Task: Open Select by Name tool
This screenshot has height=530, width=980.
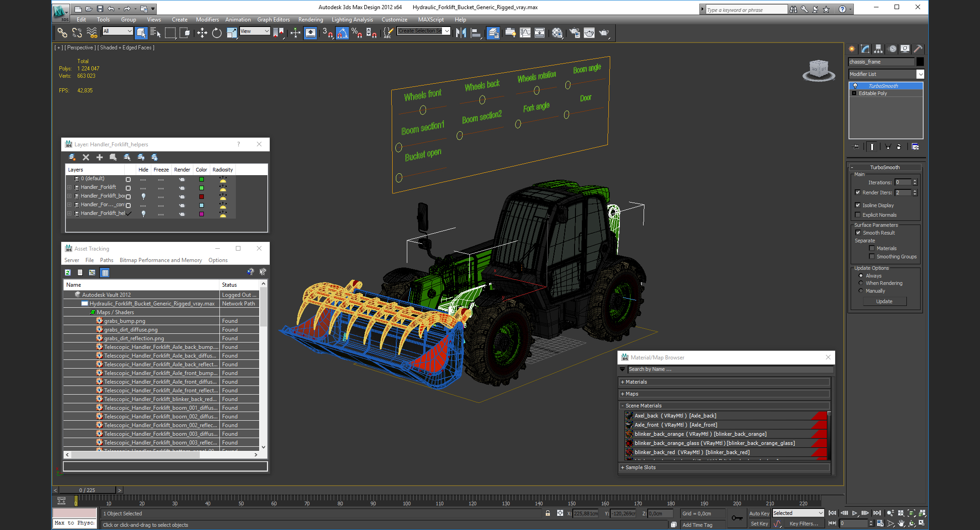Action: pos(155,32)
